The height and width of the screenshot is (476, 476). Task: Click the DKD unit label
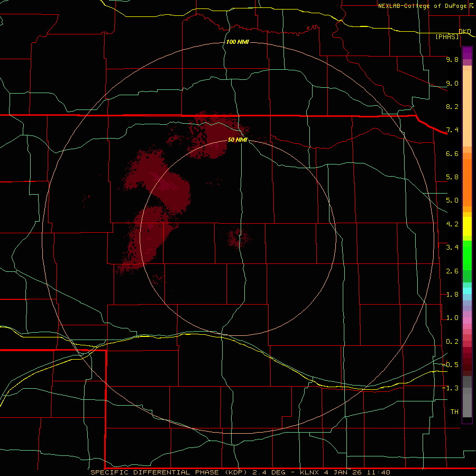pyautogui.click(x=465, y=31)
